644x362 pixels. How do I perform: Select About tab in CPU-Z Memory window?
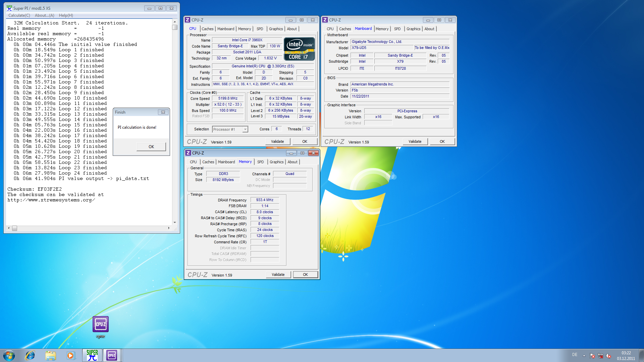292,162
